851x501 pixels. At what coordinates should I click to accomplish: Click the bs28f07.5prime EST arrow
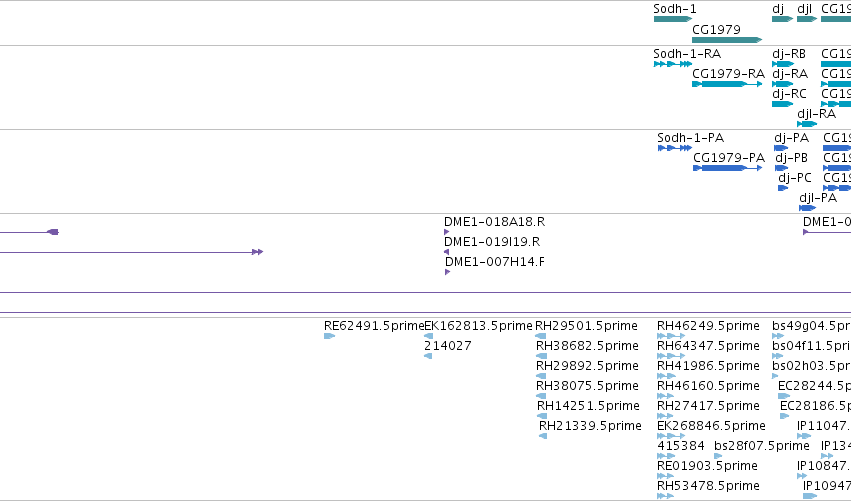tap(718, 456)
